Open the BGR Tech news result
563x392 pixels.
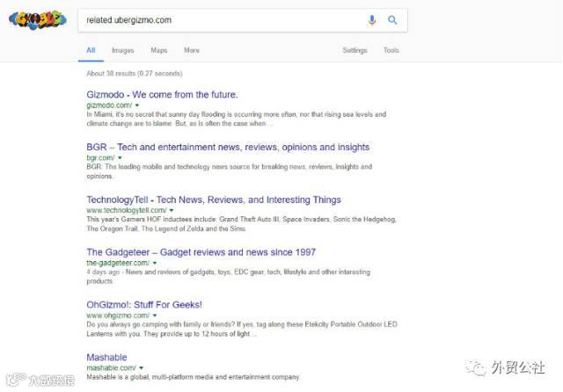click(x=216, y=147)
